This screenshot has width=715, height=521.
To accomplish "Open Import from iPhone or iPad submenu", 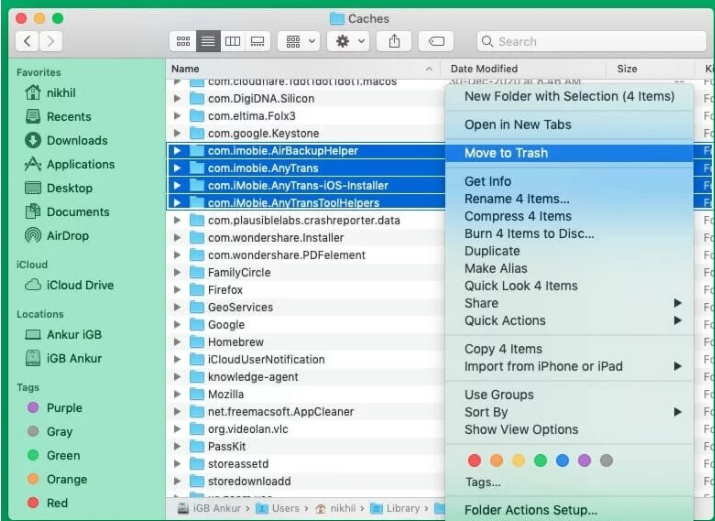I will click(569, 366).
